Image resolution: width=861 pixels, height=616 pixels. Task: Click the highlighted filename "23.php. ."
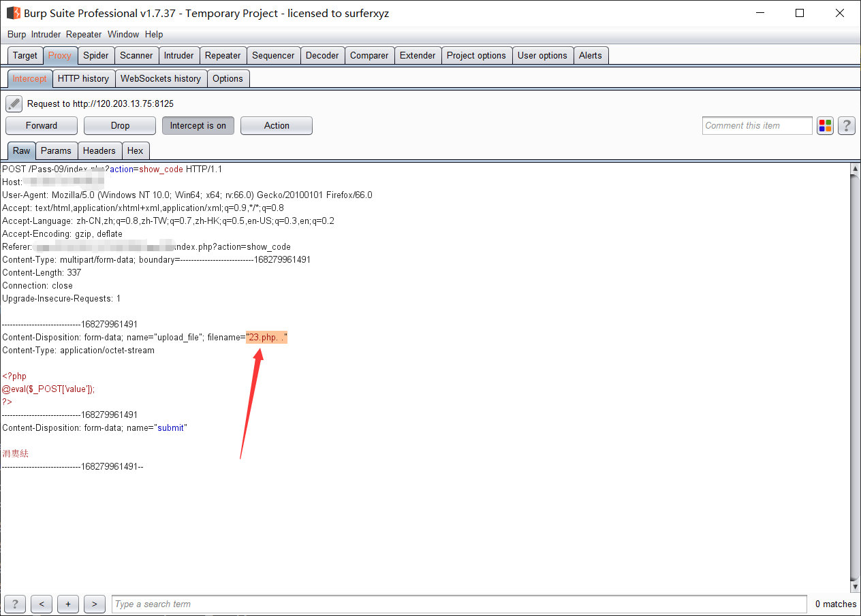click(266, 338)
